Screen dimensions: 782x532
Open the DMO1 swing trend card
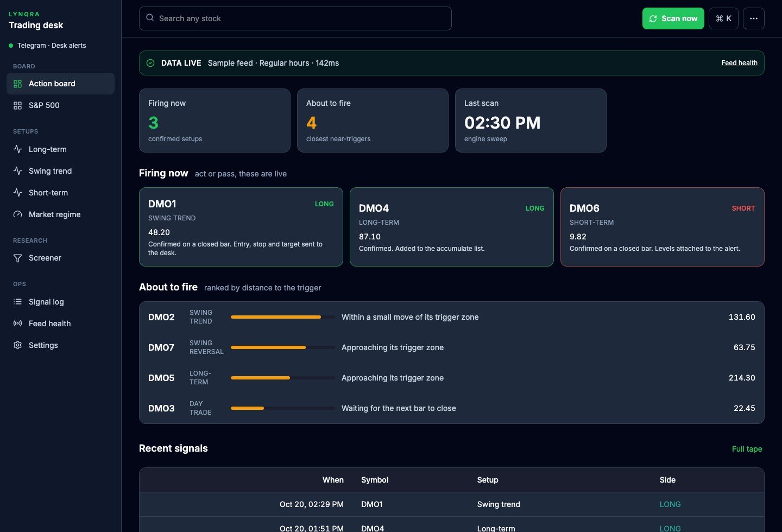(x=241, y=227)
